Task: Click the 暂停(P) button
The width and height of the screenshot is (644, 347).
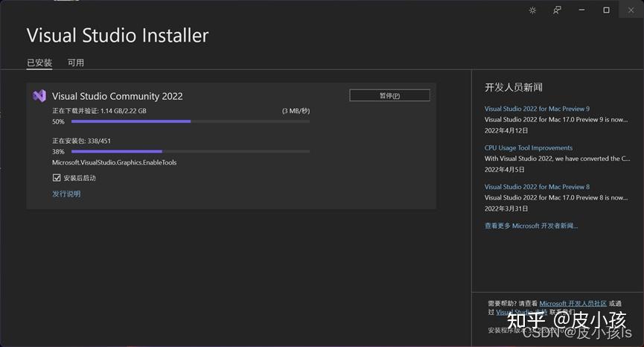Action: pos(390,95)
